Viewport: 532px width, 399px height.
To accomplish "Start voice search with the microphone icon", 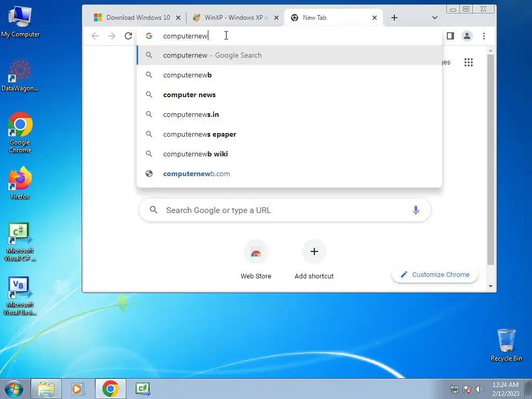I will [416, 210].
